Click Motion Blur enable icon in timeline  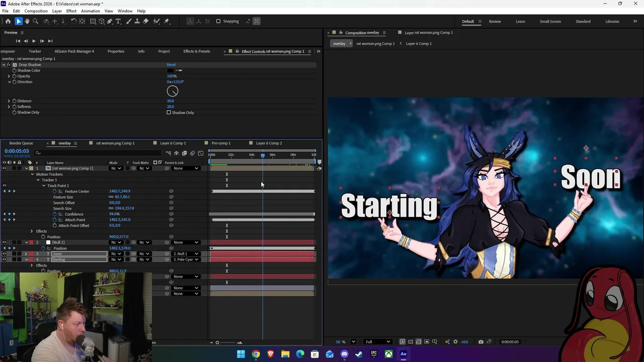192,153
